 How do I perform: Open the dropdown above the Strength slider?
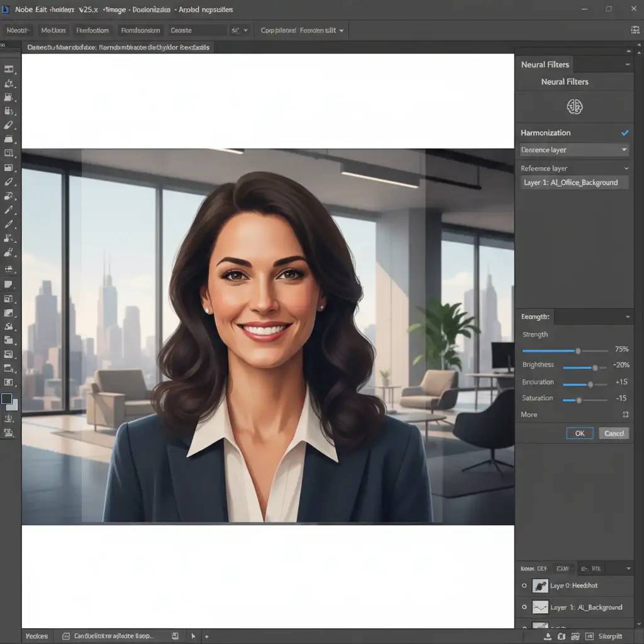tap(626, 318)
